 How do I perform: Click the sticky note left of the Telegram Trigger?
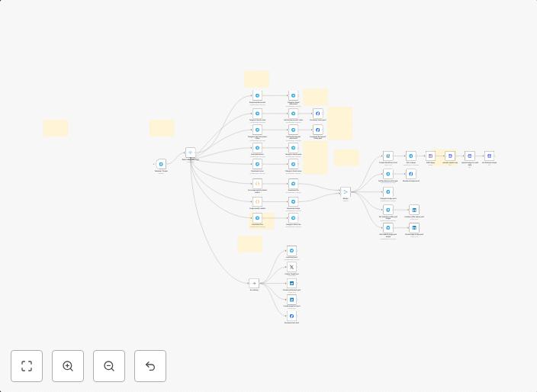point(56,128)
